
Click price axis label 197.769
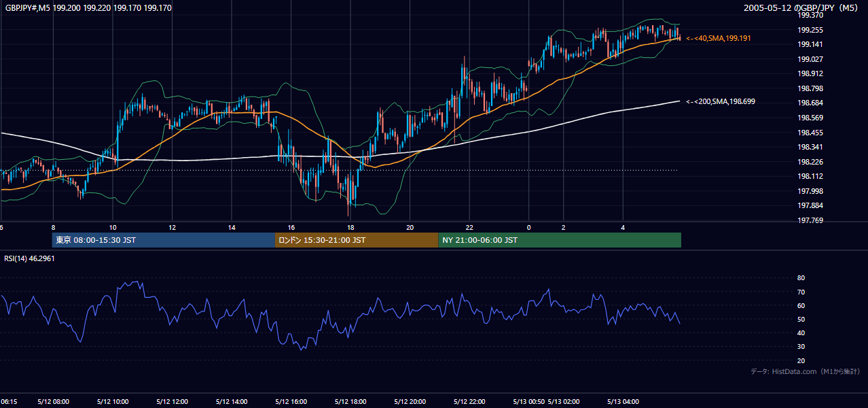(810, 220)
